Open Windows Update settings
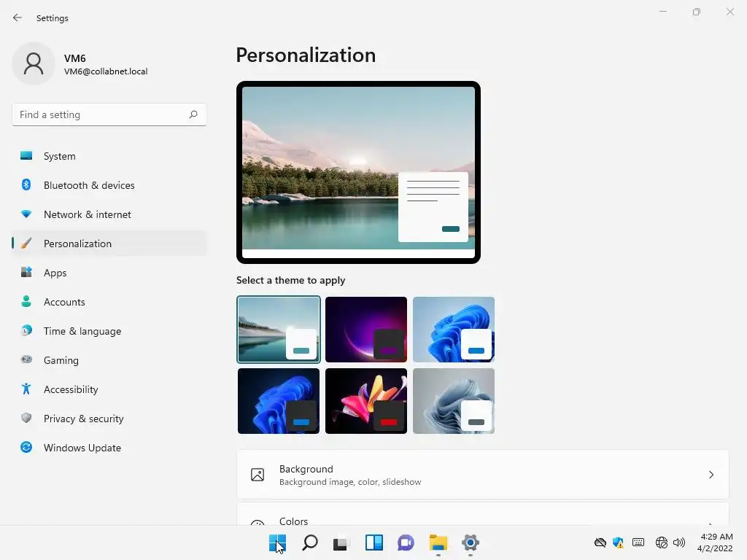This screenshot has height=560, width=747. point(109,448)
